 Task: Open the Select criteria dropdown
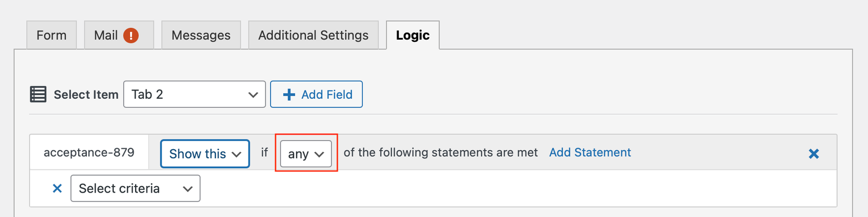[x=135, y=188]
